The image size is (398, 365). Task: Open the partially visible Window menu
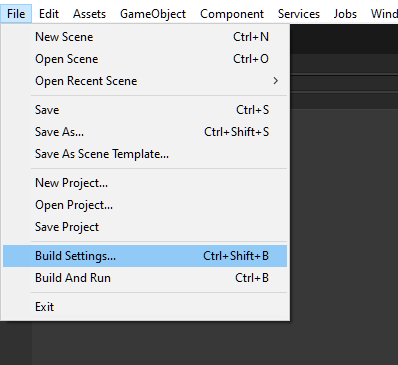click(383, 14)
